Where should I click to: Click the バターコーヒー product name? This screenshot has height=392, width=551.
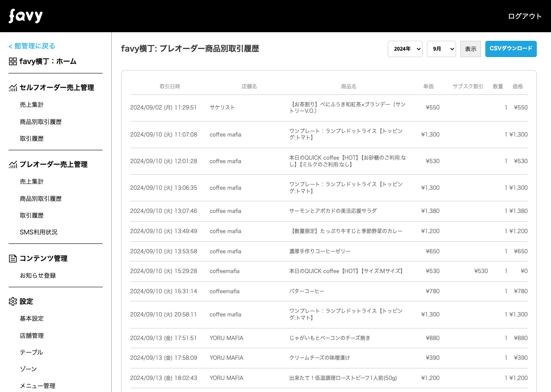[307, 291]
